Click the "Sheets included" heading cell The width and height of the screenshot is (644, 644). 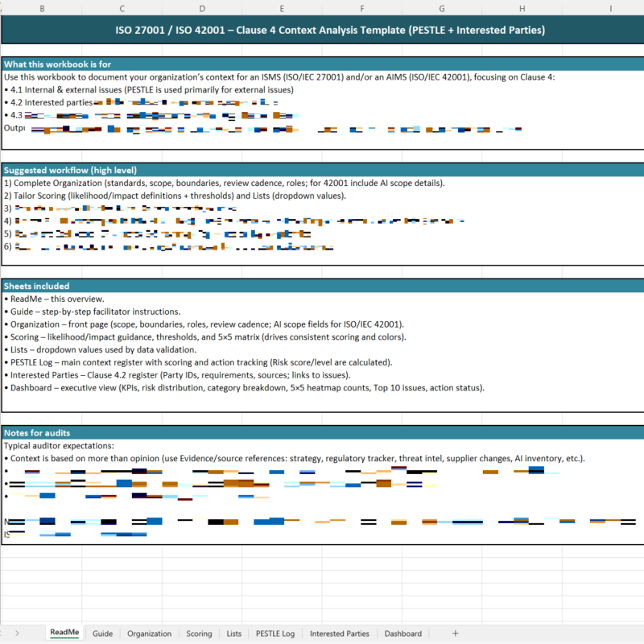click(x=48, y=286)
